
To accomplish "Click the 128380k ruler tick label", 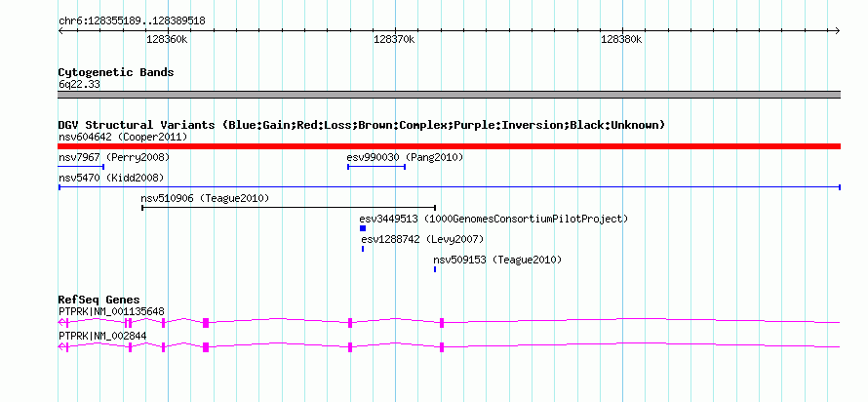I will point(621,39).
